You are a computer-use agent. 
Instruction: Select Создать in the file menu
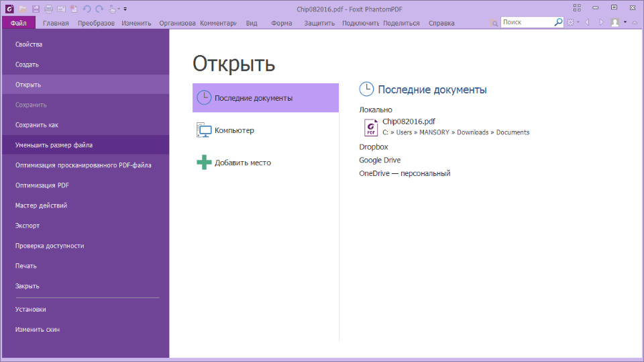point(85,64)
